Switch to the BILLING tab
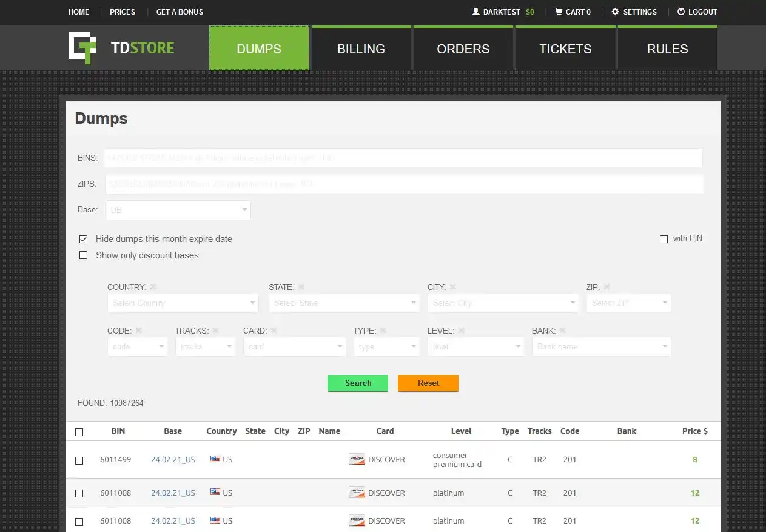 [361, 49]
